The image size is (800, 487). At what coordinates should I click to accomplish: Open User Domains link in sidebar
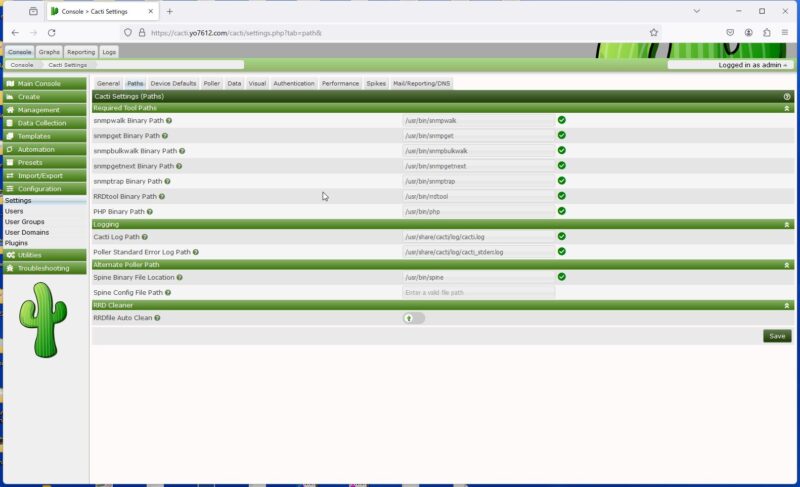coord(27,233)
